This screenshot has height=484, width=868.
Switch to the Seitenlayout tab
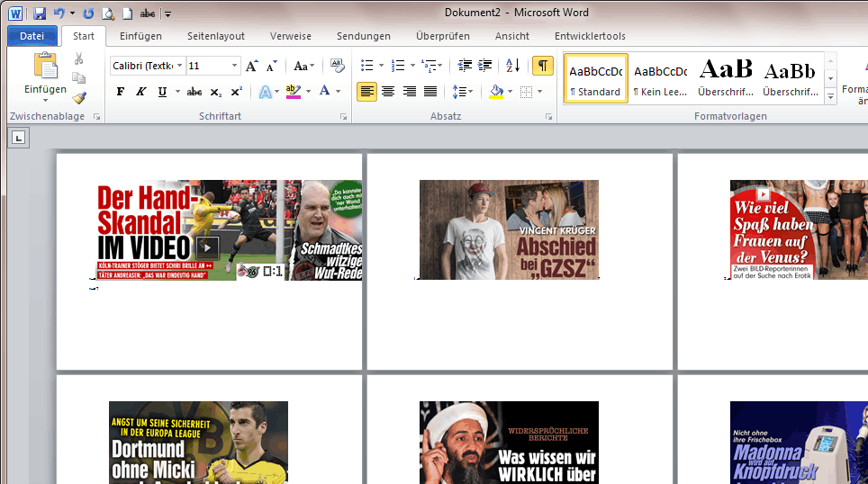(216, 36)
